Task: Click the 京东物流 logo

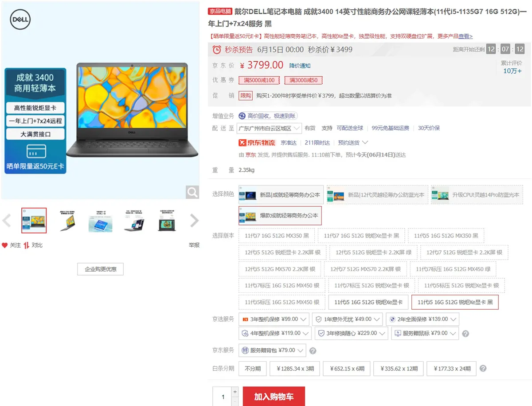Action: [x=257, y=142]
